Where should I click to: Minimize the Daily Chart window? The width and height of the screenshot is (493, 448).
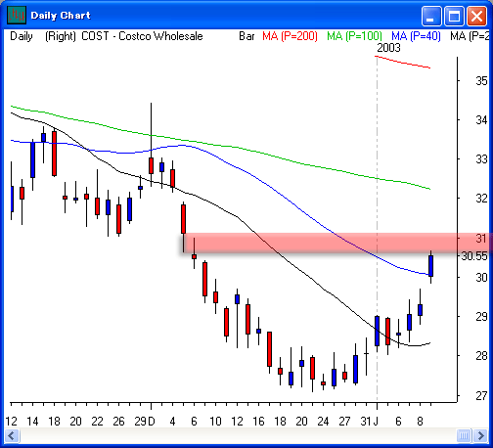point(431,16)
